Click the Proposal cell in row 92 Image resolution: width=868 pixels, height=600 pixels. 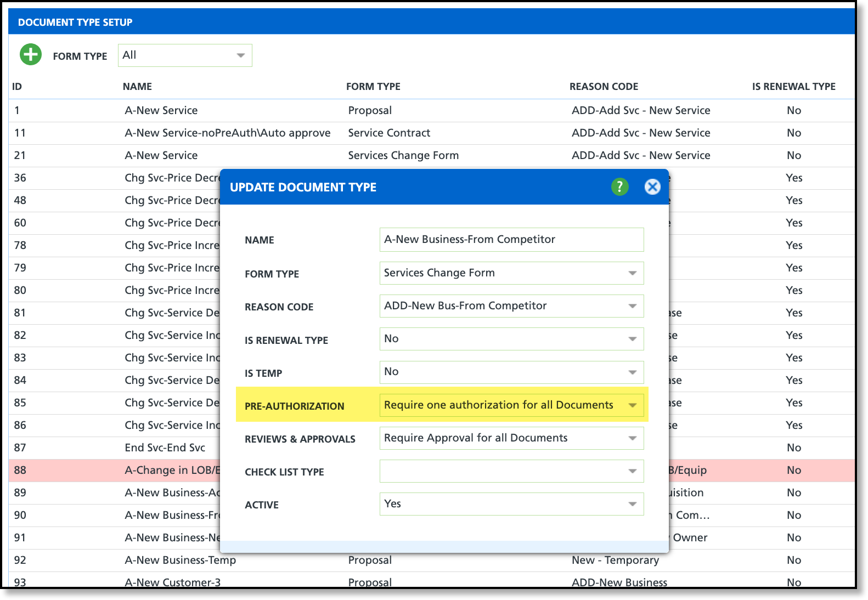(x=370, y=560)
